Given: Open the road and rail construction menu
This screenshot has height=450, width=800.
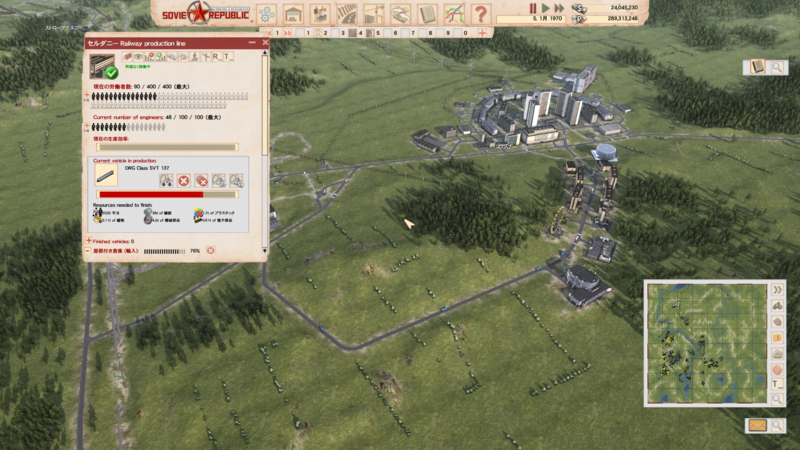Looking at the screenshot, I should pyautogui.click(x=348, y=13).
